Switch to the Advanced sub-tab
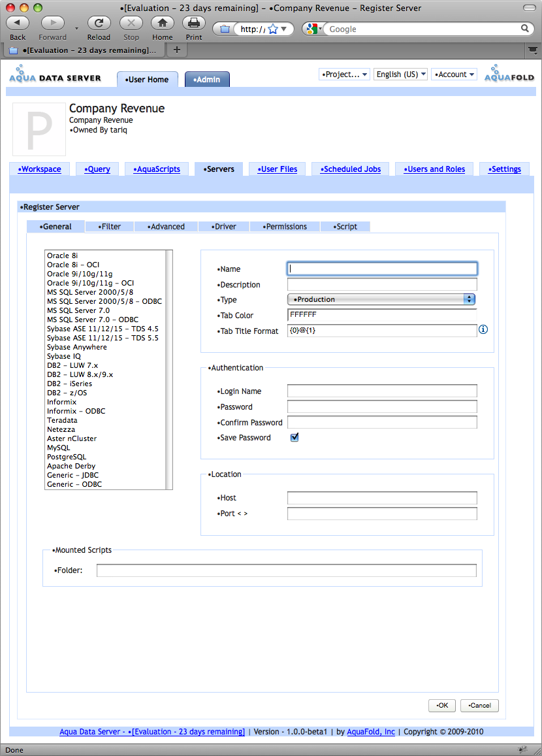 167,227
